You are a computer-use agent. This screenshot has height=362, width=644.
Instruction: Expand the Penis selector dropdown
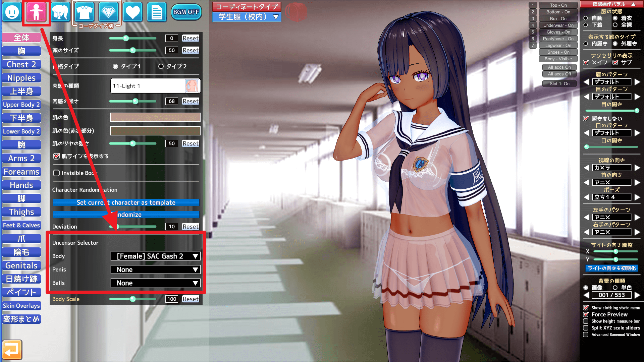point(156,269)
